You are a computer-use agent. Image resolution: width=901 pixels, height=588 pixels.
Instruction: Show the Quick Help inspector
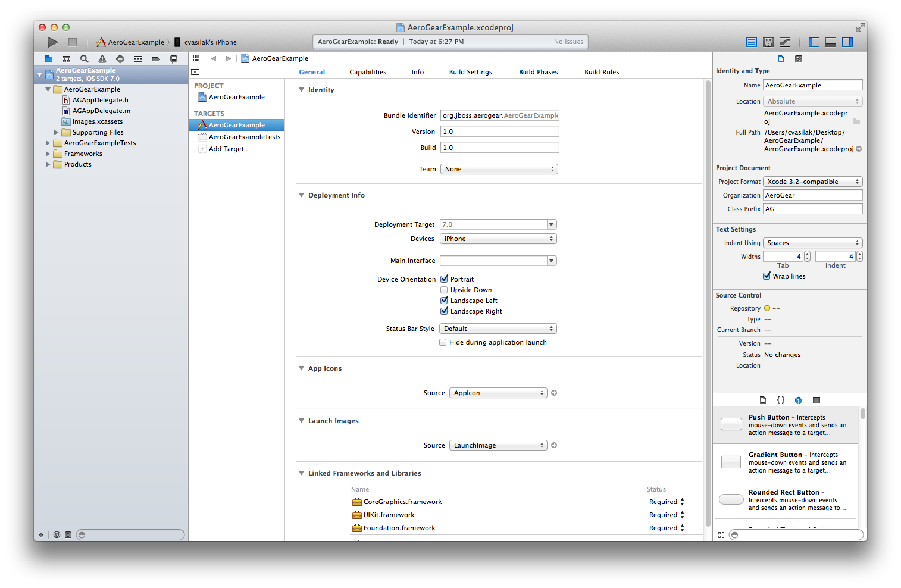(799, 59)
